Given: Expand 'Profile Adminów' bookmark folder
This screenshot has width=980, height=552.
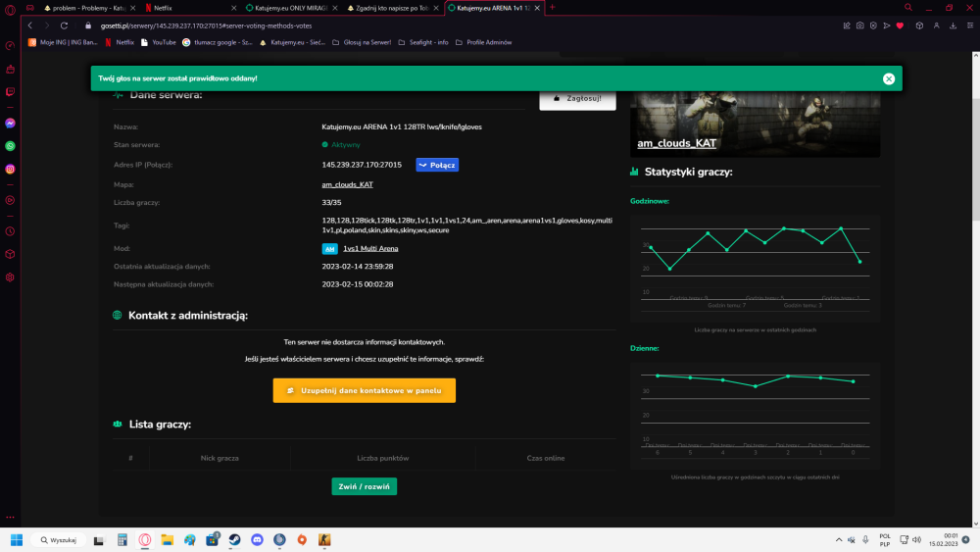Looking at the screenshot, I should [484, 42].
